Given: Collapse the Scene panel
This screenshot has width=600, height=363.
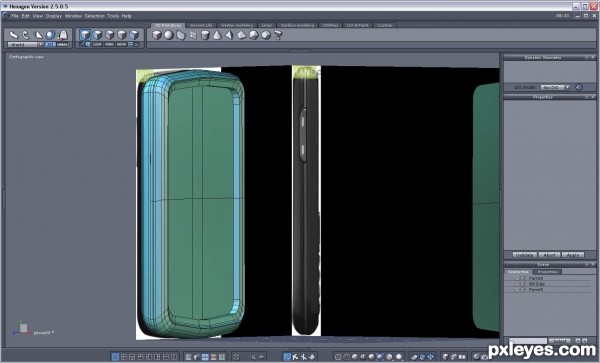Looking at the screenshot, I should coord(586,264).
